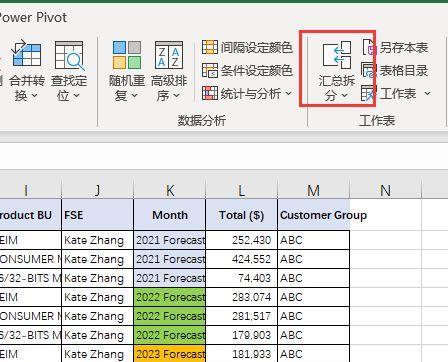Image resolution: width=448 pixels, height=362 pixels.
Task: Click the 汇总拆分 summarize split icon
Action: click(x=337, y=55)
